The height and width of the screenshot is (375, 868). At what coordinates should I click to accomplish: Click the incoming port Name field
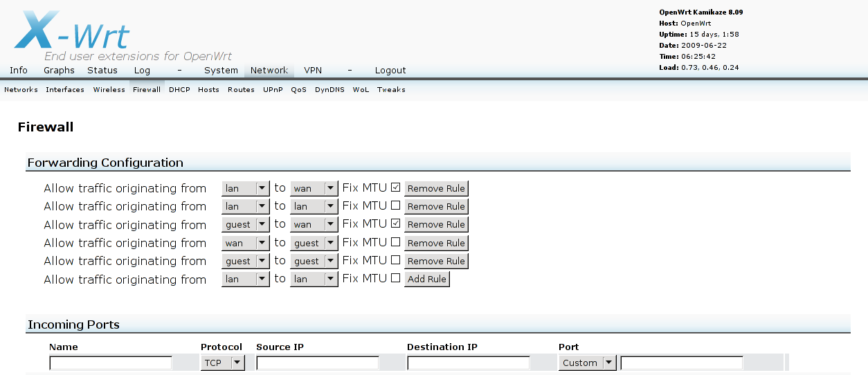click(x=111, y=363)
